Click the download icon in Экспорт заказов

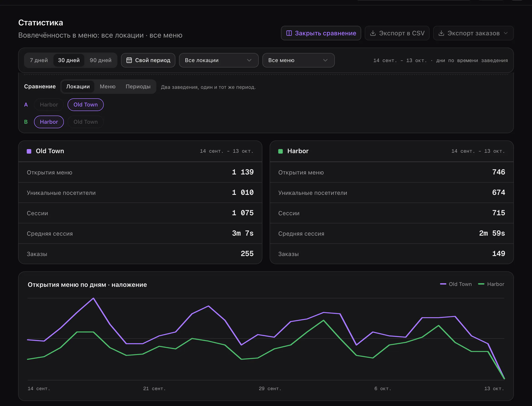point(441,33)
